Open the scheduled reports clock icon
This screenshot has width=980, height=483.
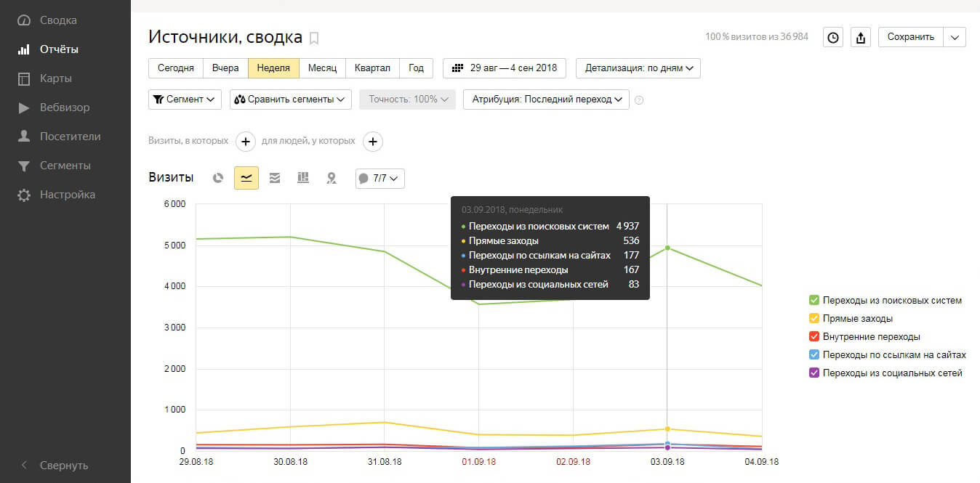832,38
